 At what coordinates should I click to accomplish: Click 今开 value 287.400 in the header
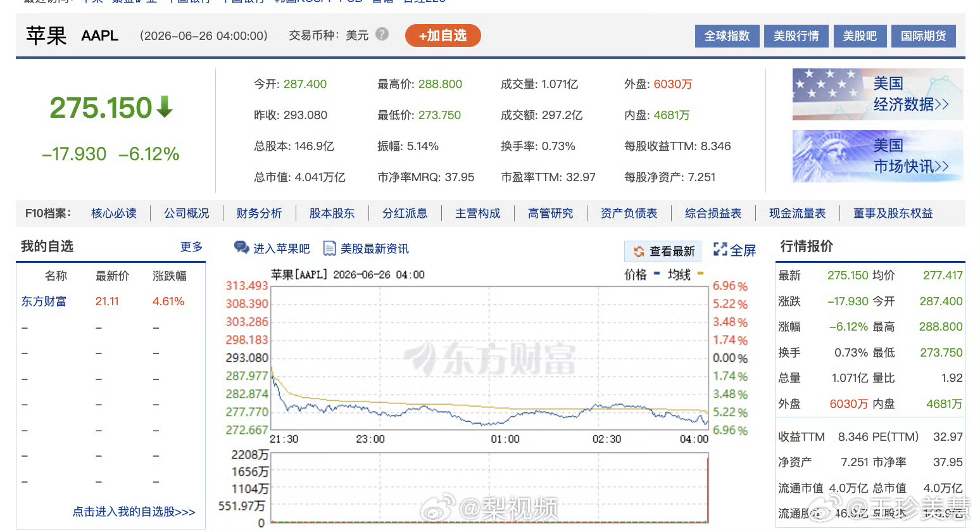point(305,84)
